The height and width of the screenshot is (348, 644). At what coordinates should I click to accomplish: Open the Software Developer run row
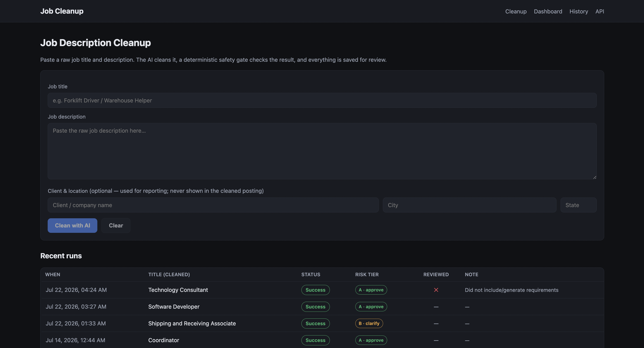click(x=322, y=307)
